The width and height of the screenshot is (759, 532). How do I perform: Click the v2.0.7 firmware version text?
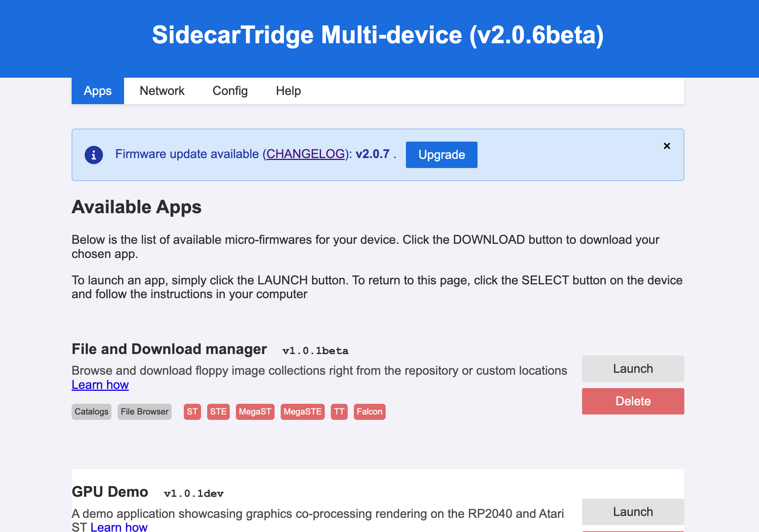tap(372, 154)
